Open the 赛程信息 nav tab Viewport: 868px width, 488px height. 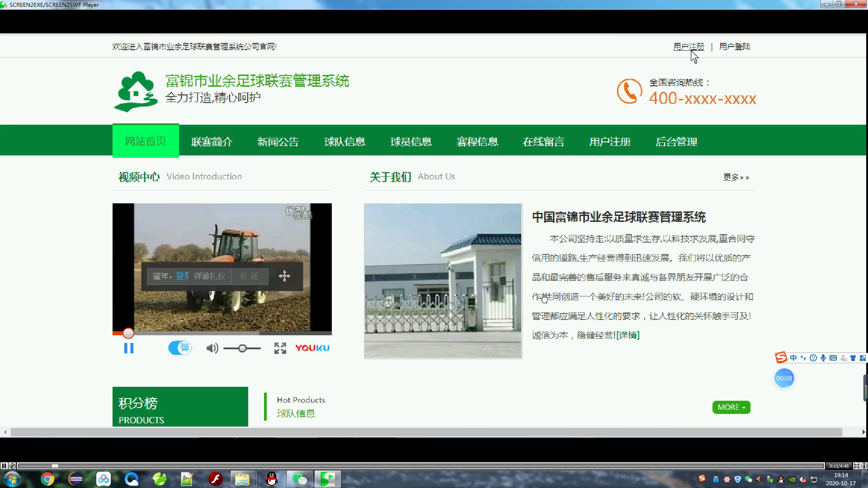[477, 141]
